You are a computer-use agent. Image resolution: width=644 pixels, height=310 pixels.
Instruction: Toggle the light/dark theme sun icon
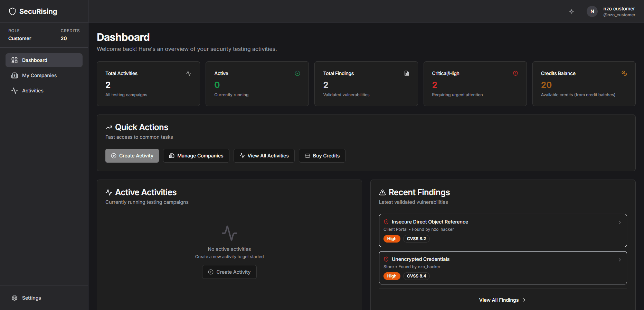coord(571,11)
